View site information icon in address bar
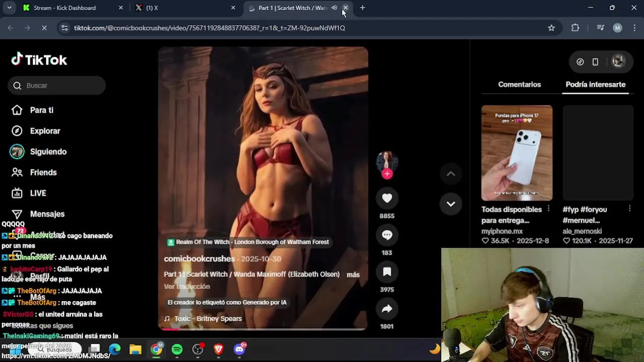Image resolution: width=644 pixels, height=362 pixels. coord(64,28)
